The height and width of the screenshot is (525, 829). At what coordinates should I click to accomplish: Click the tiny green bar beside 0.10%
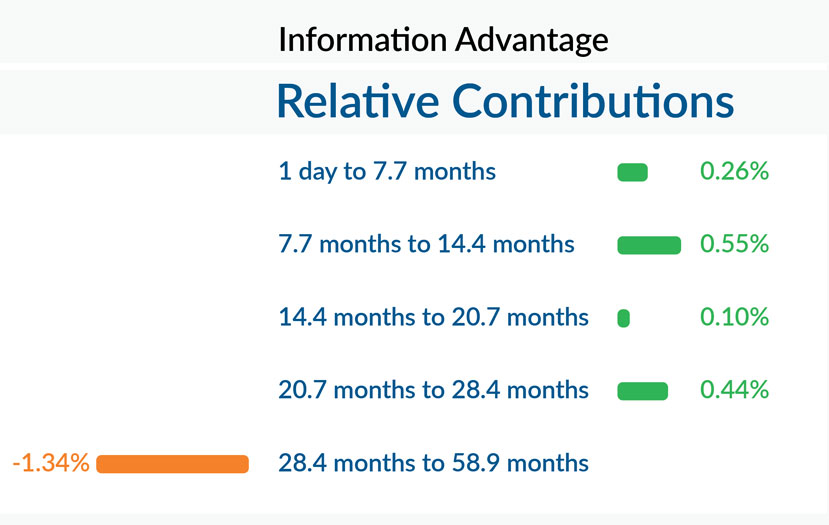coord(624,318)
